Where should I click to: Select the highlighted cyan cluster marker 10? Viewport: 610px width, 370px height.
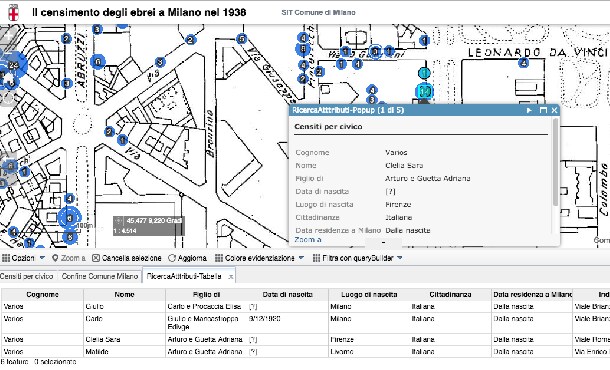(x=424, y=91)
